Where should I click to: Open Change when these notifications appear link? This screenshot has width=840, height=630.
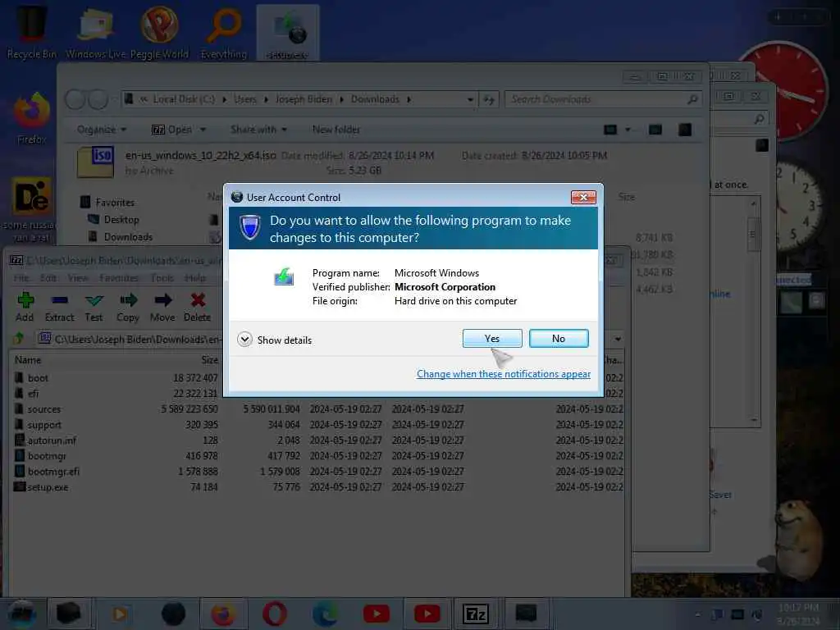[504, 374]
